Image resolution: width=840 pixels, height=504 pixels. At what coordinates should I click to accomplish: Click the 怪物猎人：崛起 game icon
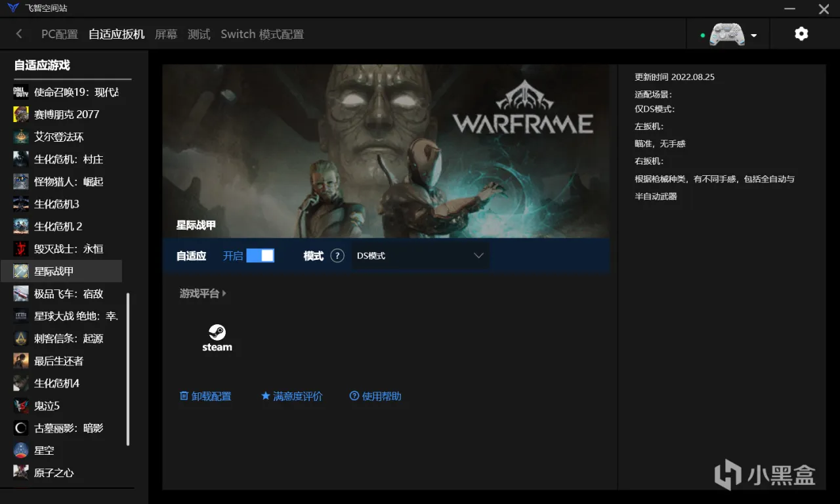21,181
